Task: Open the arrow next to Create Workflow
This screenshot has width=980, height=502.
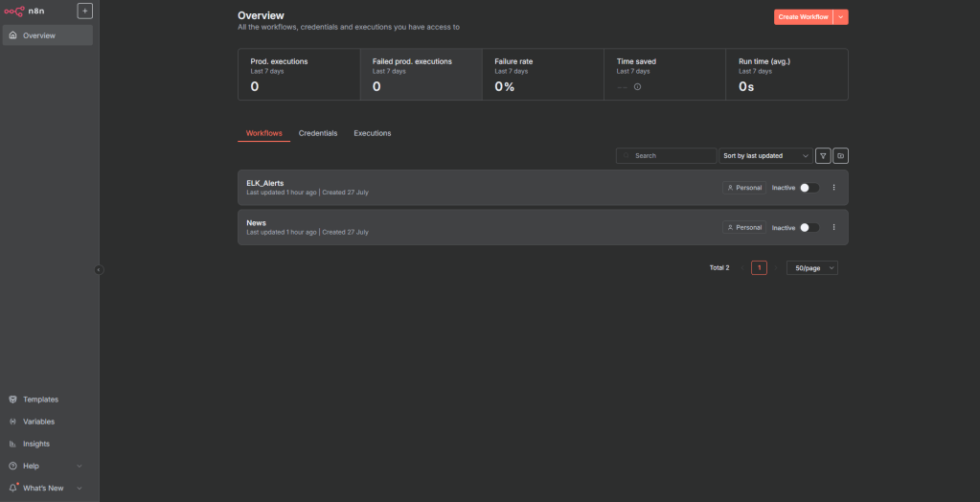Action: (x=841, y=17)
